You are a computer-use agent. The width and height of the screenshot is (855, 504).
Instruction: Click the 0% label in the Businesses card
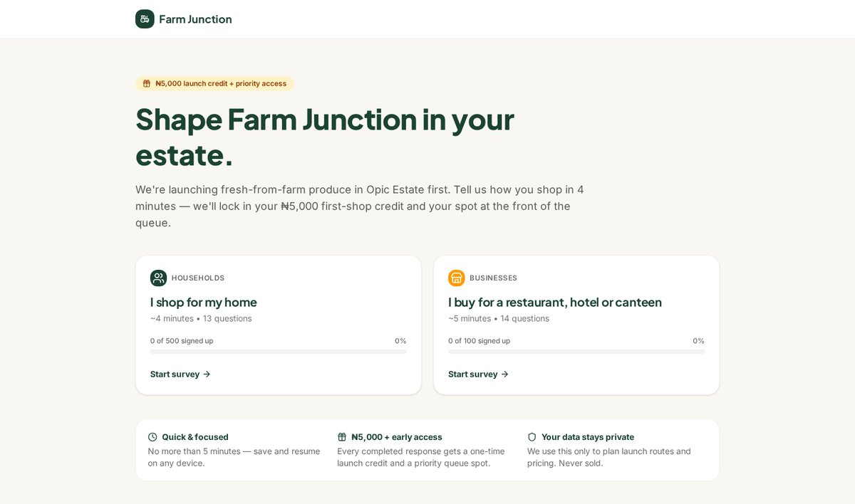(698, 341)
